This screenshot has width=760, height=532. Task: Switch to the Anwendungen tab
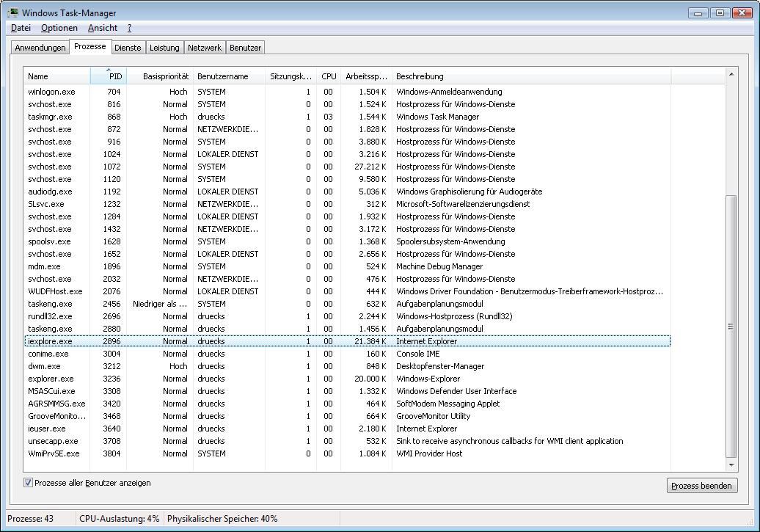coord(40,48)
